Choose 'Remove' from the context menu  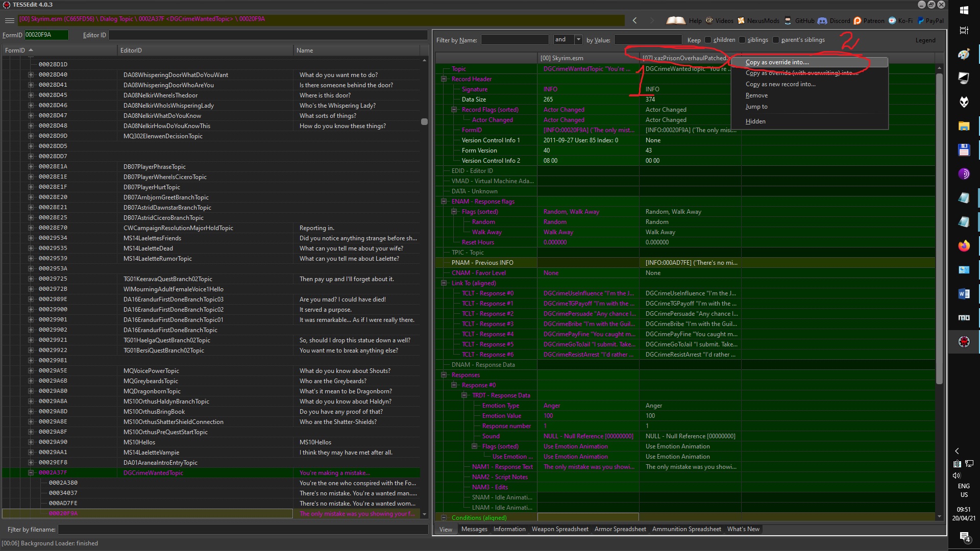pyautogui.click(x=810, y=95)
